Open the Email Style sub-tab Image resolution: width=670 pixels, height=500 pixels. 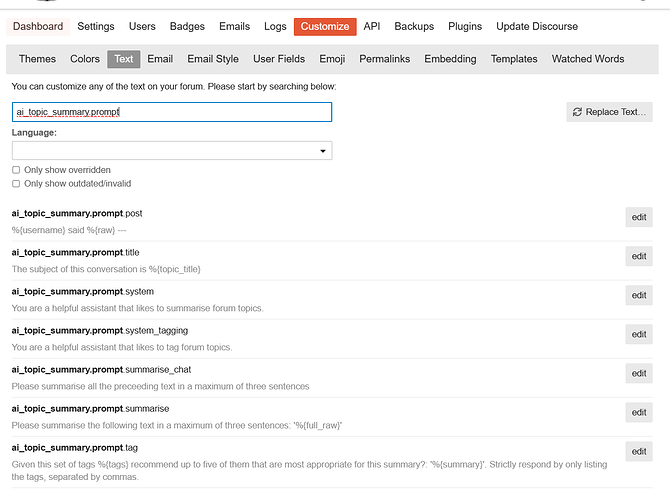coord(213,59)
